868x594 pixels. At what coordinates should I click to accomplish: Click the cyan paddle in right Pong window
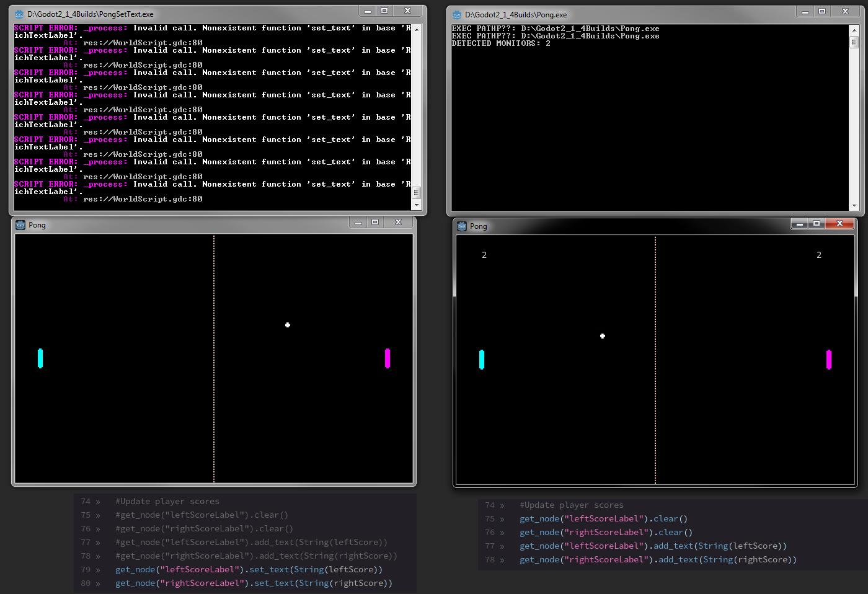coord(482,359)
